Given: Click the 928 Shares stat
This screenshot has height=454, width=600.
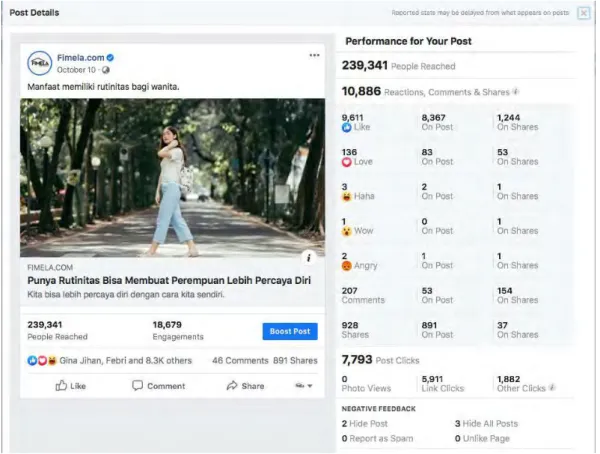Looking at the screenshot, I should [x=355, y=330].
